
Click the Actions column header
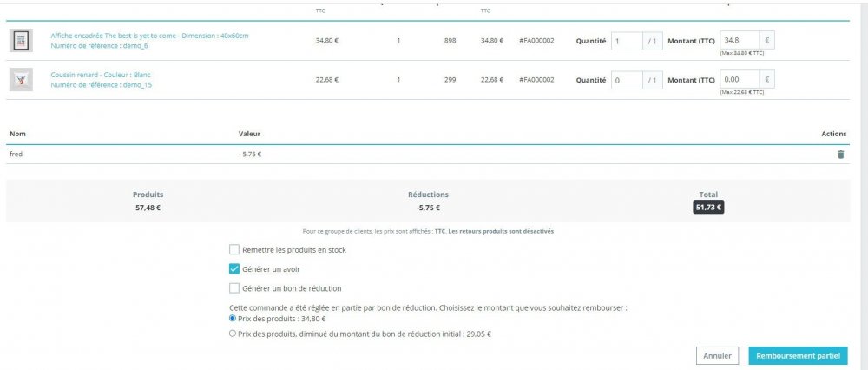[x=833, y=134]
